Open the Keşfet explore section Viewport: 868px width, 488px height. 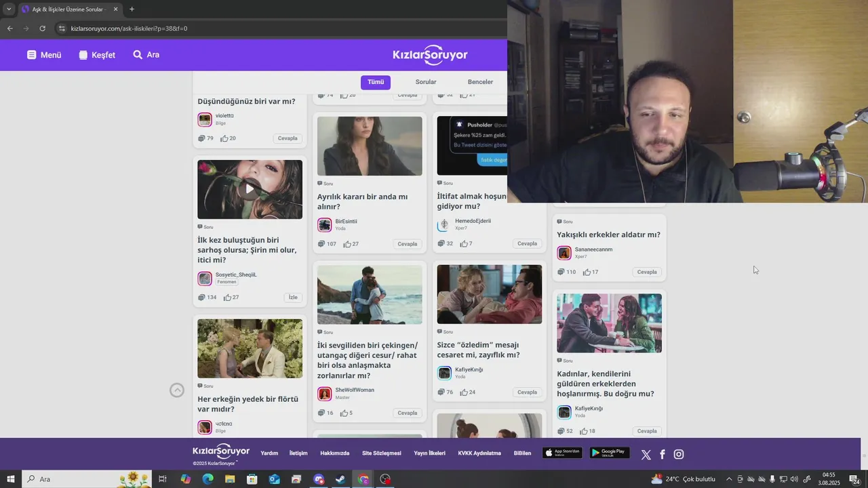(x=97, y=55)
